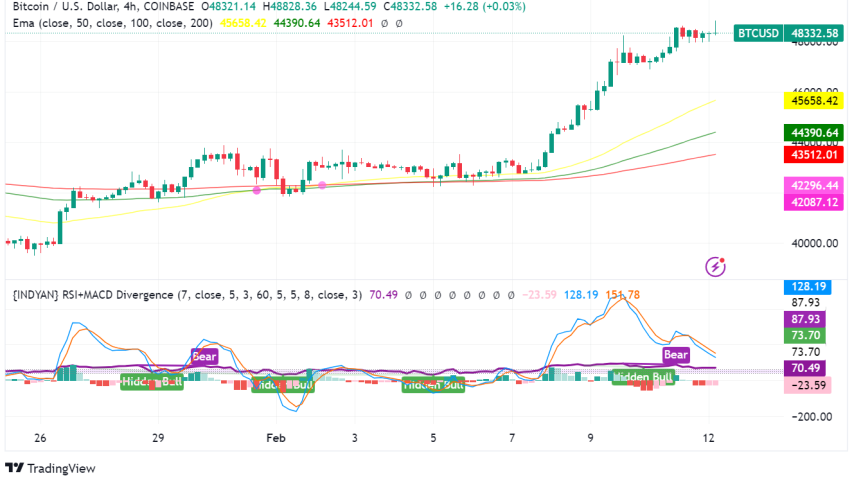
Task: Click the 29 date on time axis
Action: point(158,438)
